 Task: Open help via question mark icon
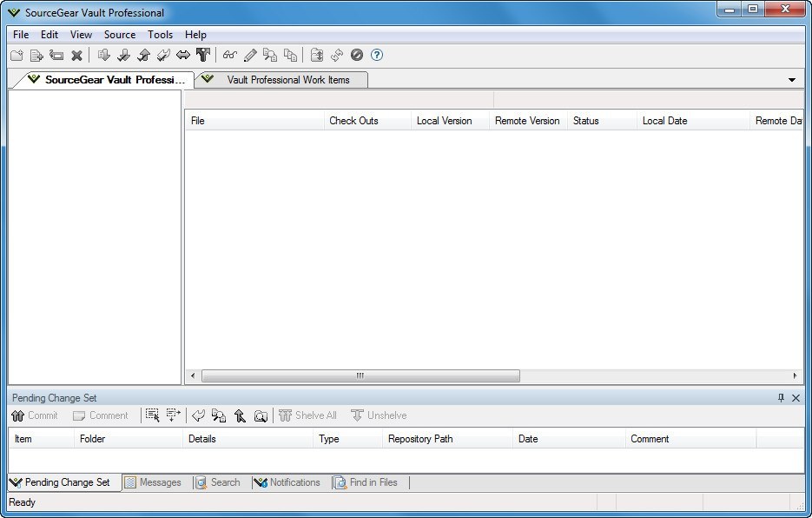377,55
